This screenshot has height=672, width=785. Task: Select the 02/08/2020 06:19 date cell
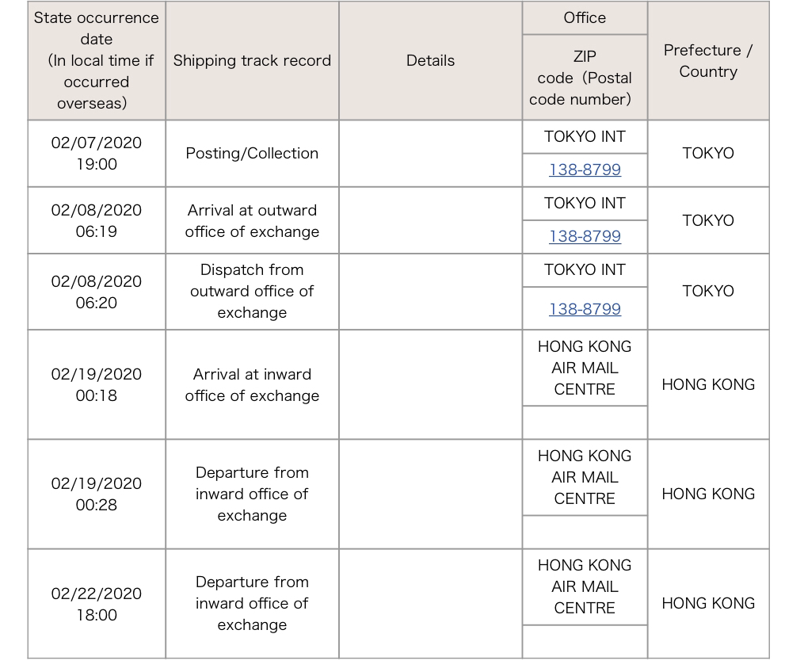(97, 220)
